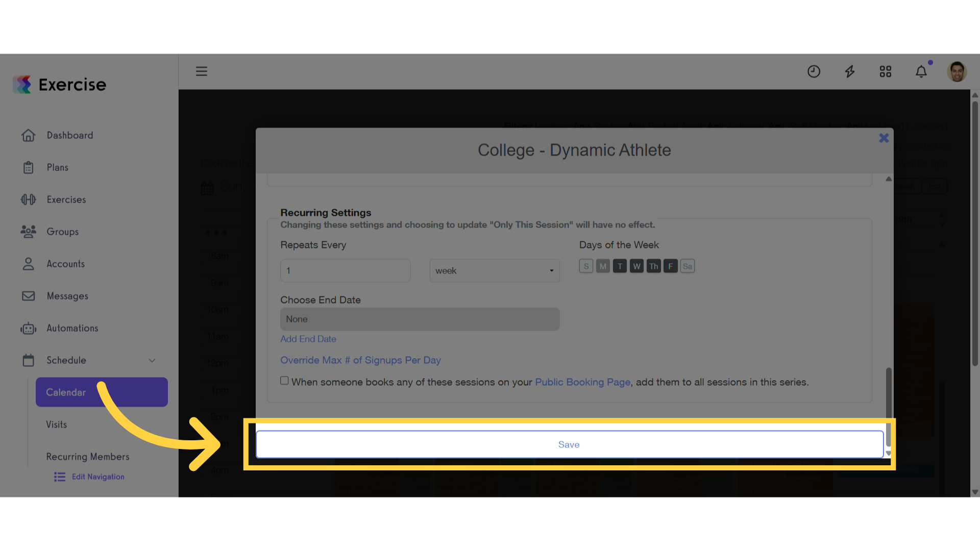
Task: Open the Visits submenu item
Action: 57,424
